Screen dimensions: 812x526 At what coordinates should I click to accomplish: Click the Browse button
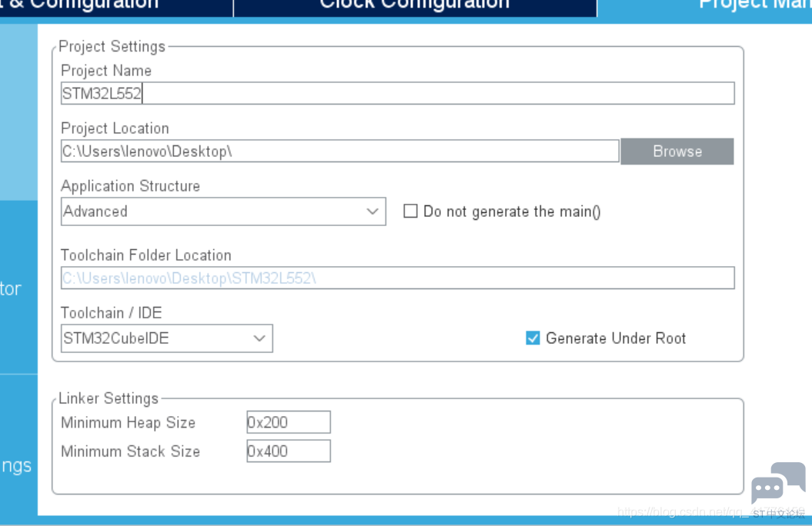677,151
